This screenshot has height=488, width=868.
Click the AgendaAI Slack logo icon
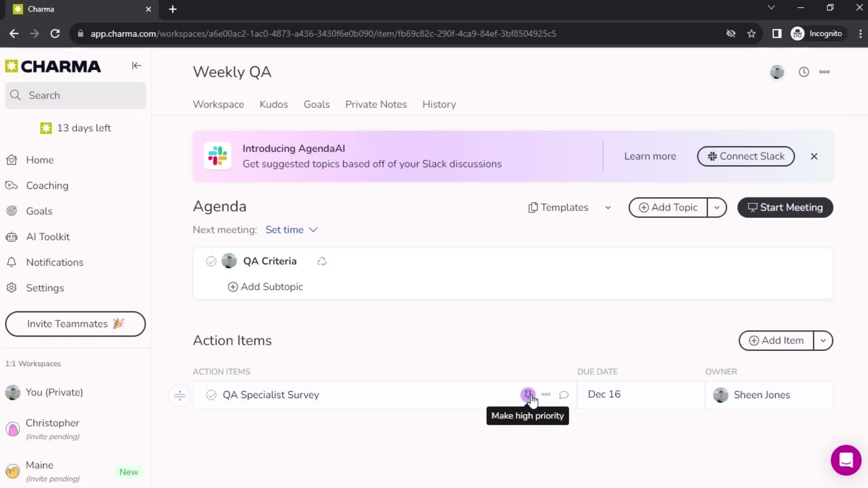coord(217,156)
